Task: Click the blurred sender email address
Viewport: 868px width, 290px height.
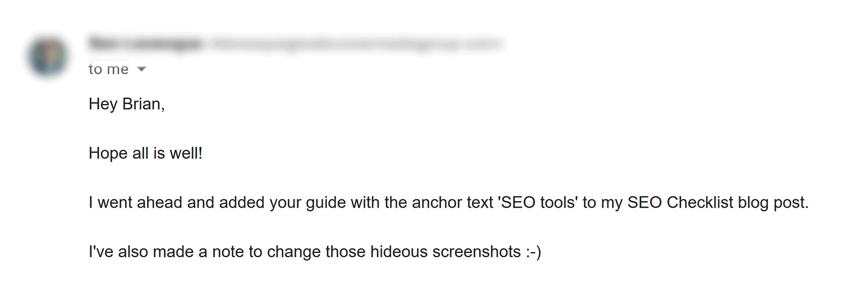Action: (357, 44)
